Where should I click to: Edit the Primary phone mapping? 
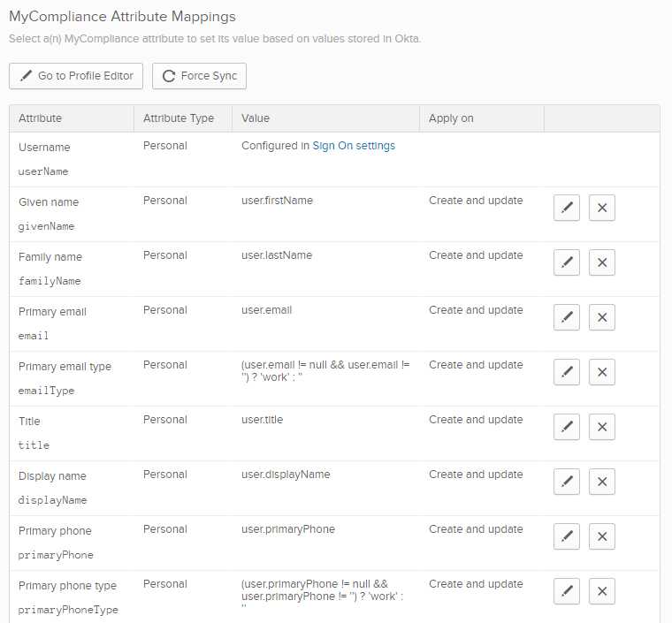click(566, 536)
